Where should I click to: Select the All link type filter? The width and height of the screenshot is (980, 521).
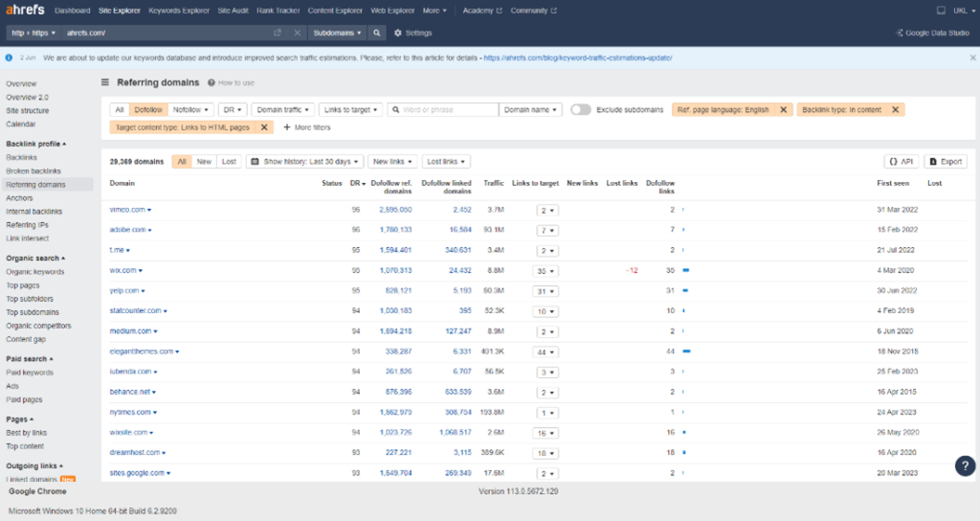(120, 109)
